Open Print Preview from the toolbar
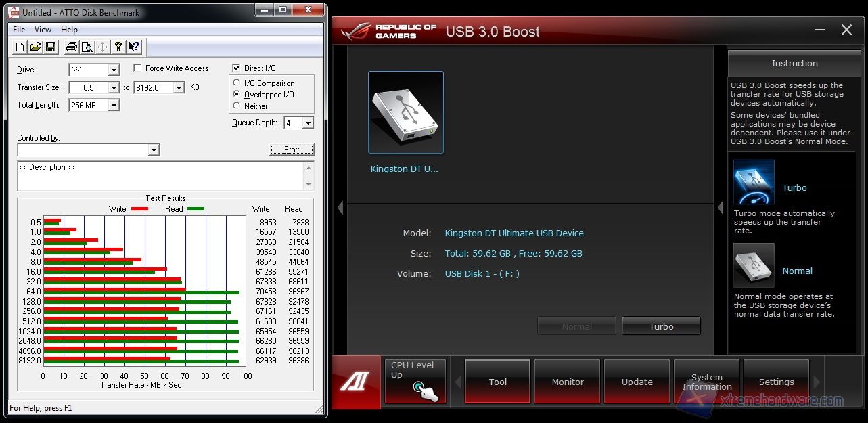The width and height of the screenshot is (868, 423). tap(87, 47)
